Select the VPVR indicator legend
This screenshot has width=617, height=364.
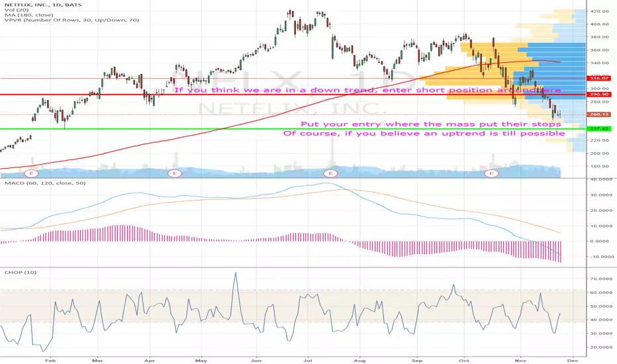(71, 20)
